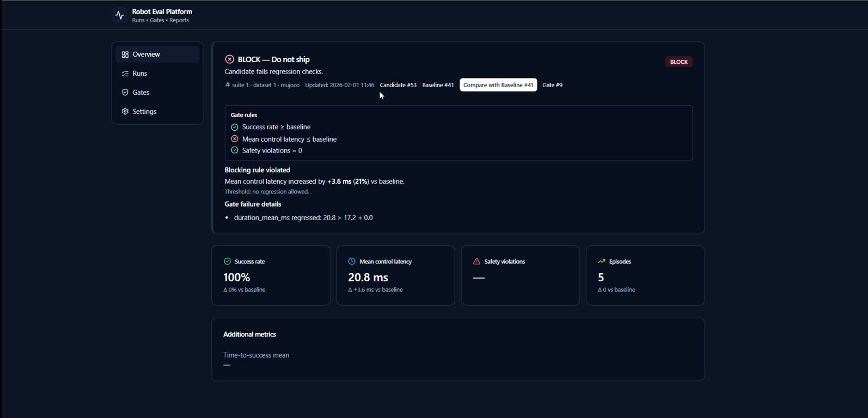Open the Runs page from sidebar
Screen dimensions: 868x418
click(x=140, y=74)
